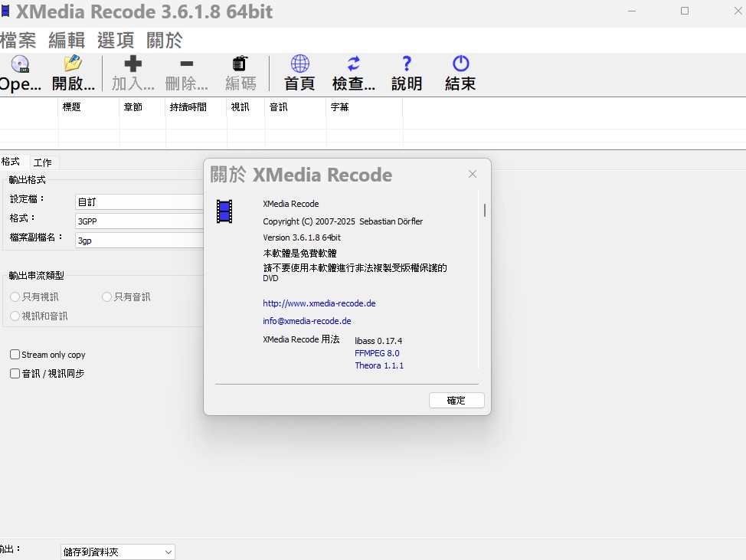Click the 首頁 globe icon
This screenshot has height=560, width=746.
pyautogui.click(x=299, y=64)
